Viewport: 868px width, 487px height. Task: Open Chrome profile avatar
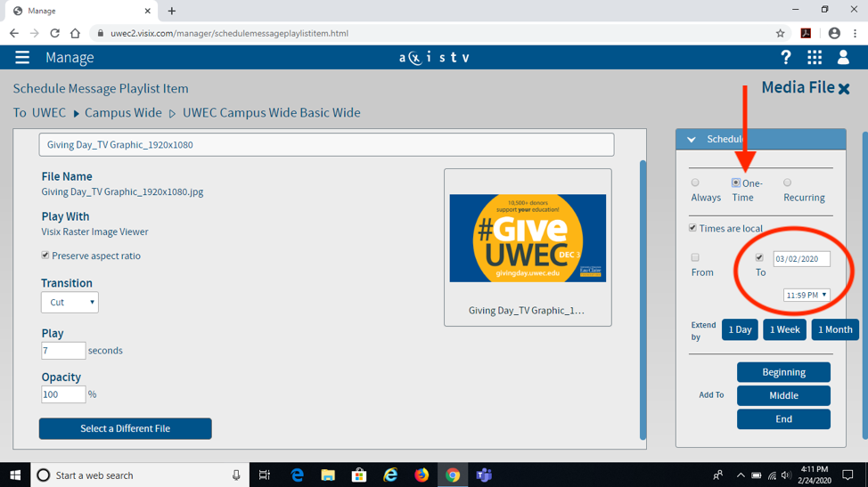[x=834, y=33]
